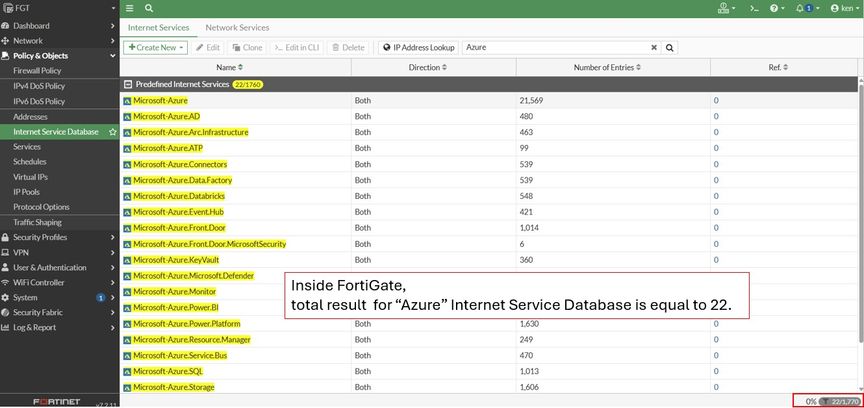Open the reference count link for Microsoft-Azure.AD

(716, 116)
